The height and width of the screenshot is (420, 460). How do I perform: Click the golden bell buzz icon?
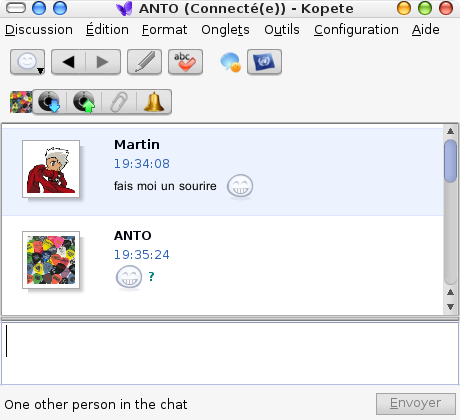point(154,102)
